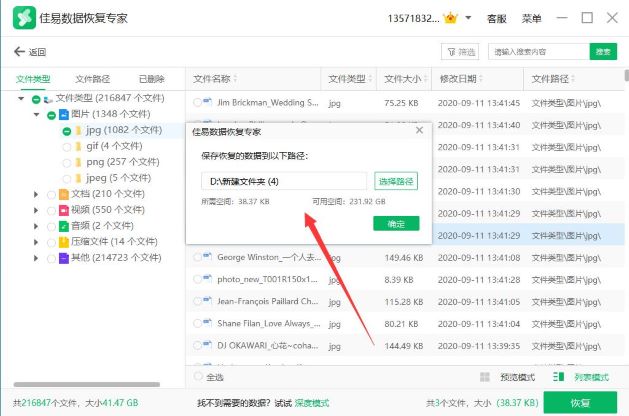Screen dimensions: 629x416
Task: Click the gif folder icon
Action: coord(78,146)
